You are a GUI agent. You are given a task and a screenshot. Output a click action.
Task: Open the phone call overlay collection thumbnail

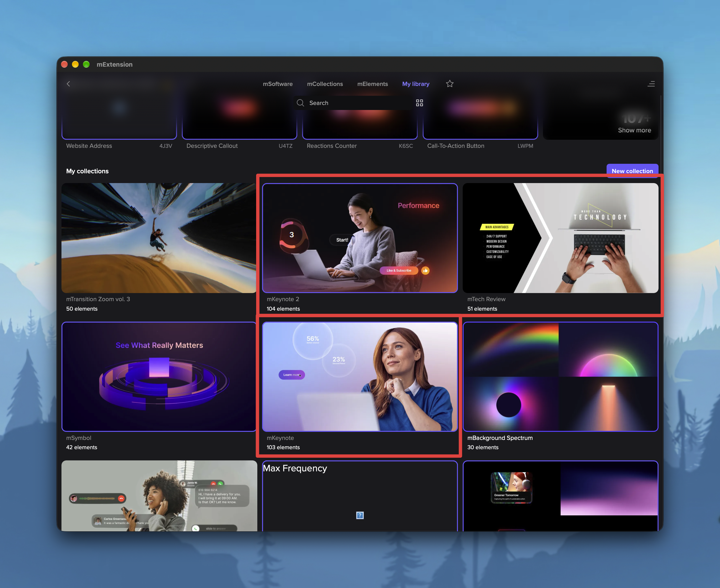159,496
